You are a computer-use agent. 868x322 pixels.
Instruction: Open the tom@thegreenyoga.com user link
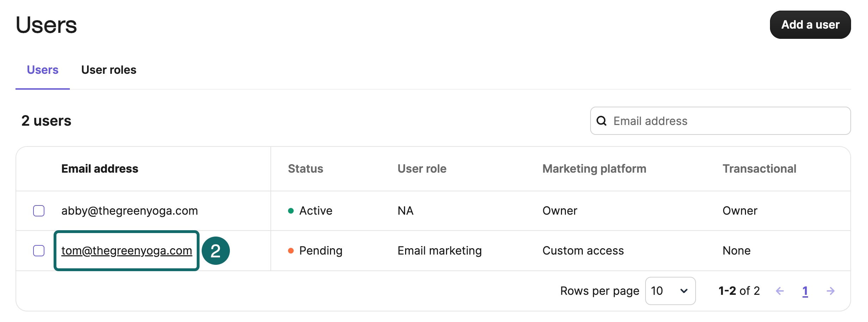pos(127,251)
